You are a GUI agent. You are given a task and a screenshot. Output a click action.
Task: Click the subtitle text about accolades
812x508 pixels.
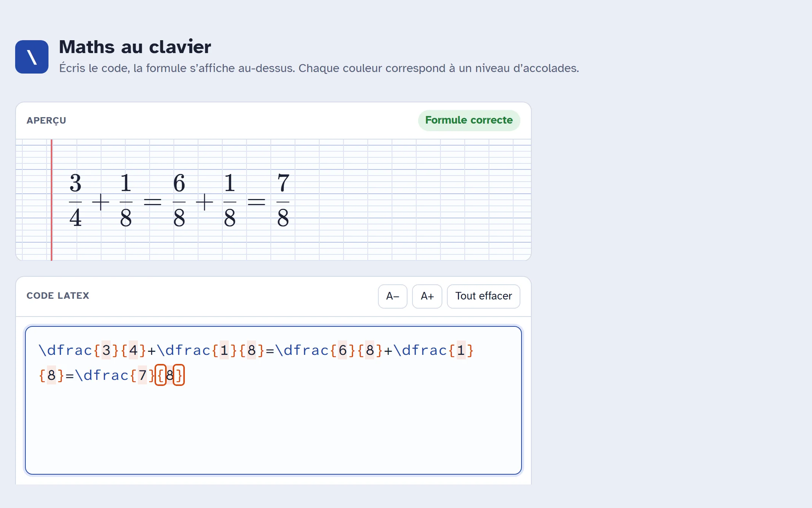pos(319,68)
